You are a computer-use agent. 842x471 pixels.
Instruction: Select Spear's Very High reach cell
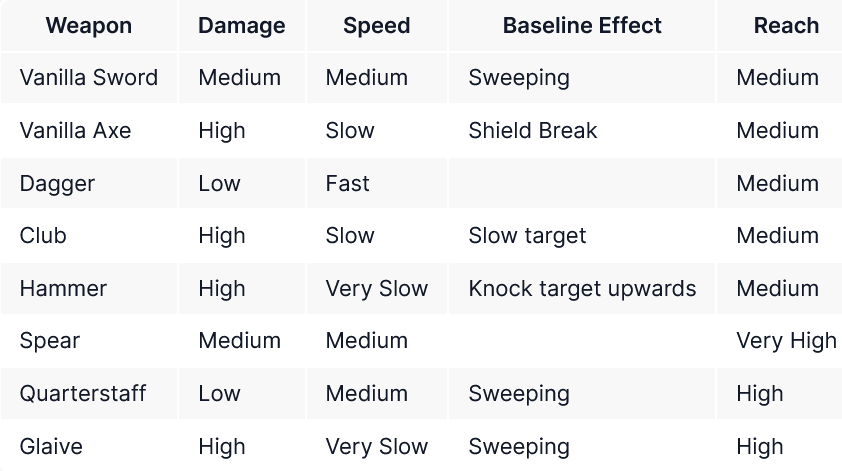click(786, 341)
